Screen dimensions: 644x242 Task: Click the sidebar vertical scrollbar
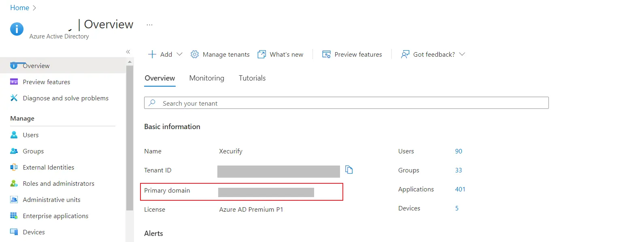click(130, 138)
